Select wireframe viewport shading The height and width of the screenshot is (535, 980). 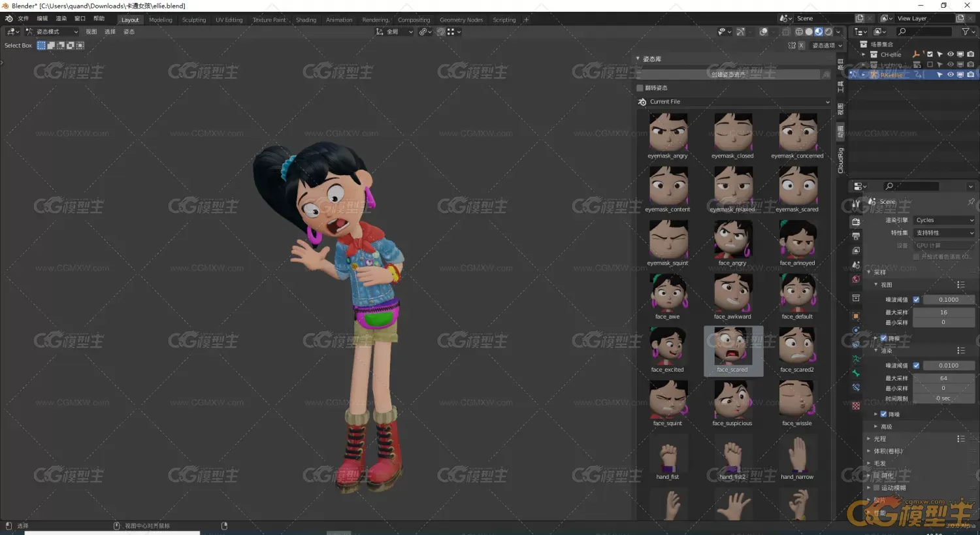pos(799,31)
